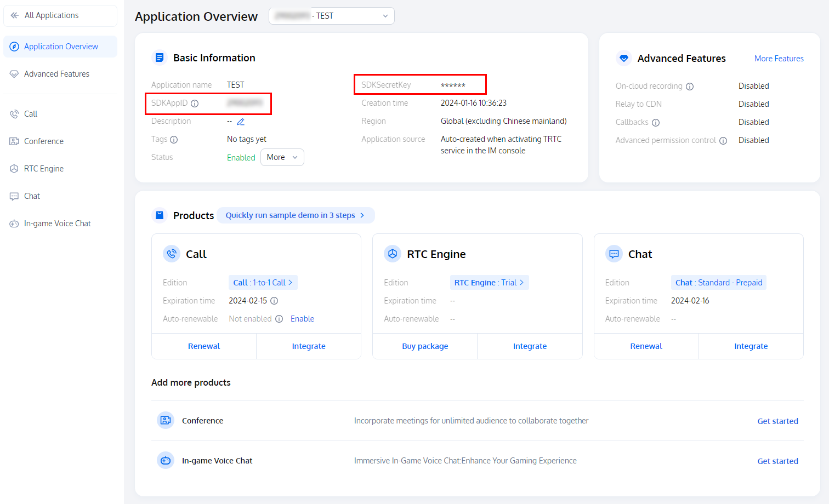The width and height of the screenshot is (829, 504).
Task: Click the back arrow for All Applications
Action: [15, 15]
